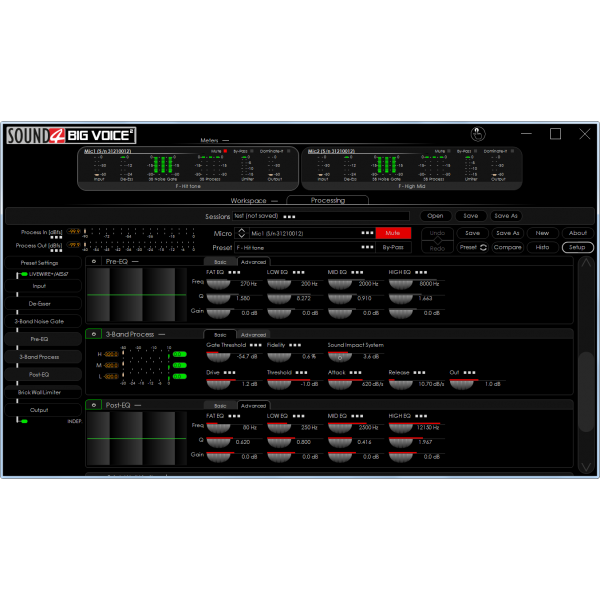Open the Drive options dots
The image size is (600, 600).
[230, 373]
